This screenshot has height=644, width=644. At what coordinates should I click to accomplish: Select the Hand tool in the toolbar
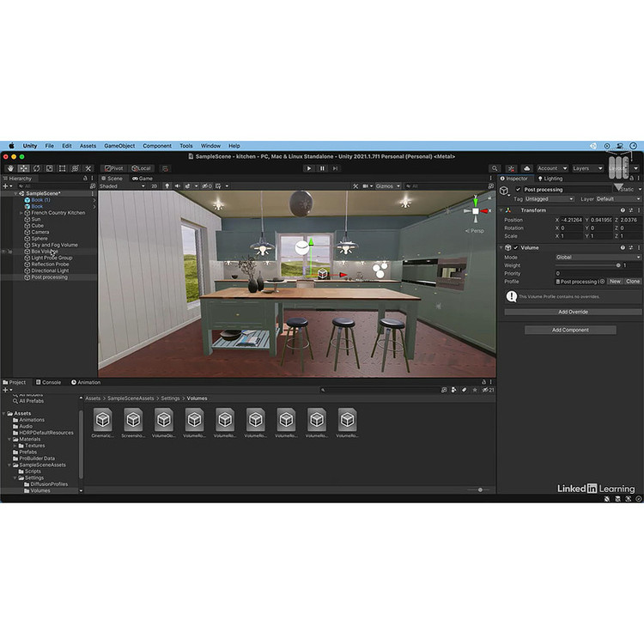coord(10,168)
